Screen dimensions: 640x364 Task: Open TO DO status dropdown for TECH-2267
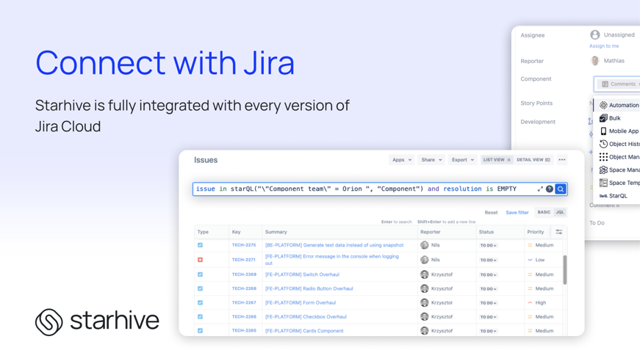pos(488,303)
